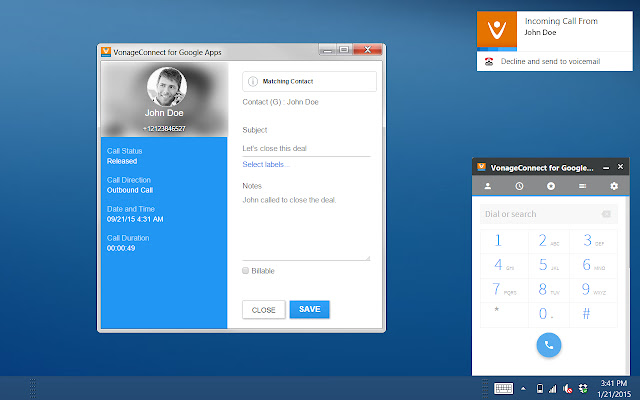Click the Matching Contact box
This screenshot has width=640, height=400.
click(x=309, y=81)
